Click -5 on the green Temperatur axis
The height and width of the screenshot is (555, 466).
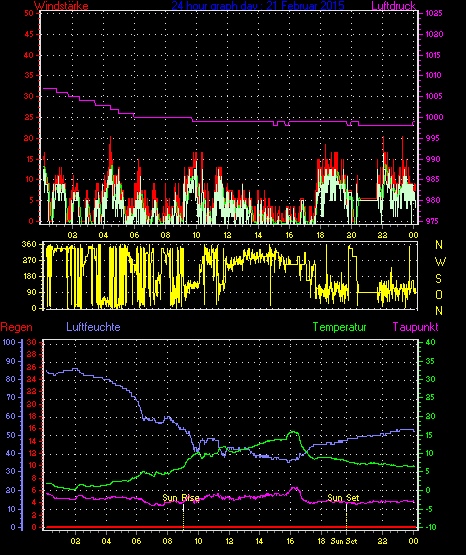click(x=429, y=509)
